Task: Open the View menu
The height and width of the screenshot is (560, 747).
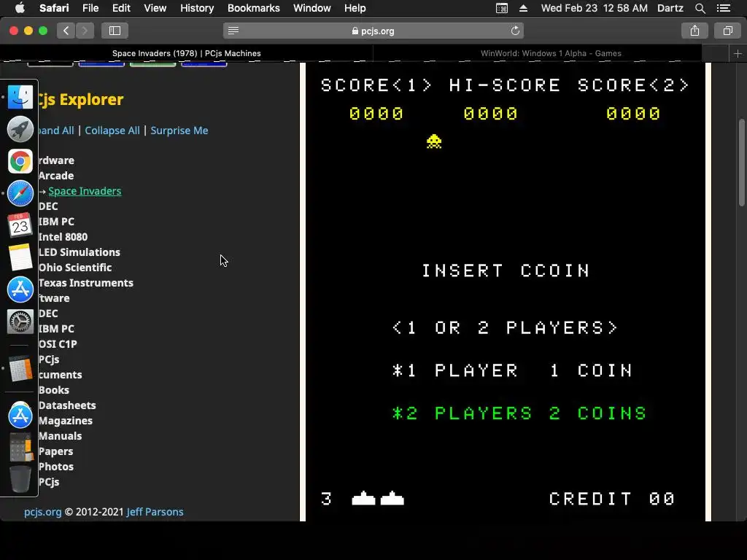Action: [x=155, y=8]
